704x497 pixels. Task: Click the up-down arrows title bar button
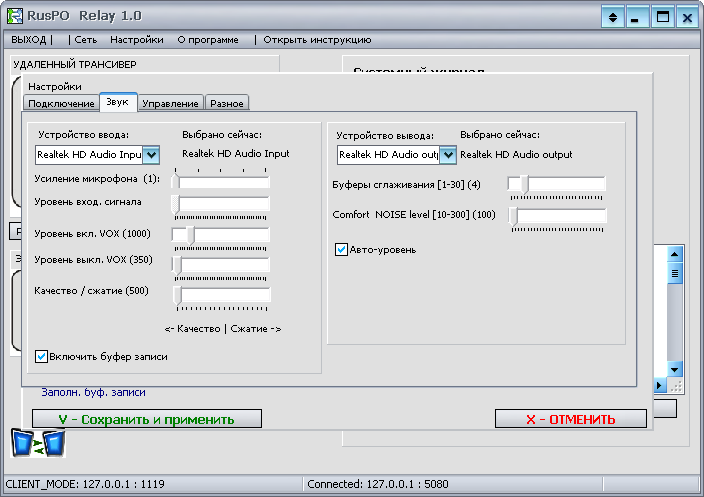pyautogui.click(x=612, y=17)
